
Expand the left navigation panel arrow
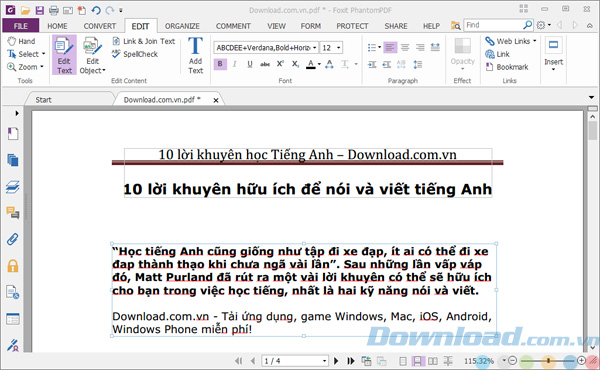16,113
